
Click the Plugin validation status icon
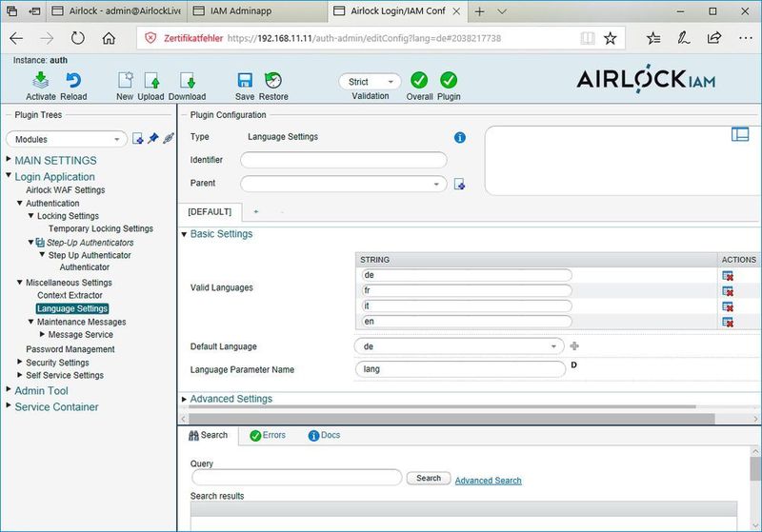pyautogui.click(x=449, y=80)
